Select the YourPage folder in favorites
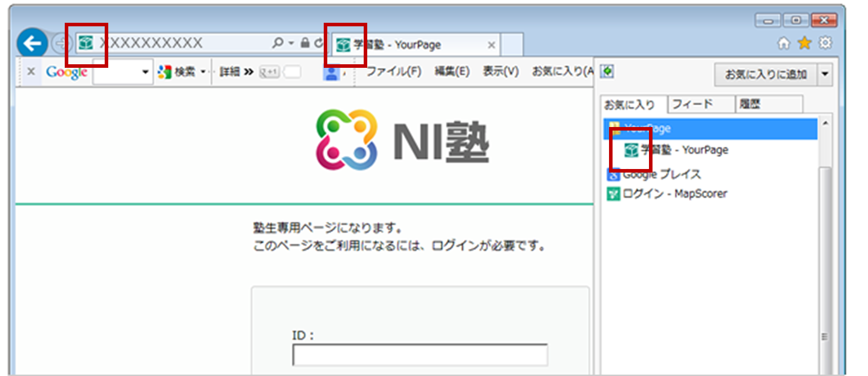The image size is (868, 376). 710,129
